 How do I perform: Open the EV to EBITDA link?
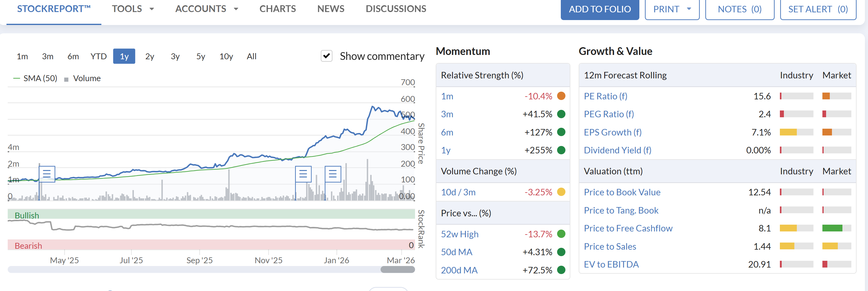(x=611, y=264)
